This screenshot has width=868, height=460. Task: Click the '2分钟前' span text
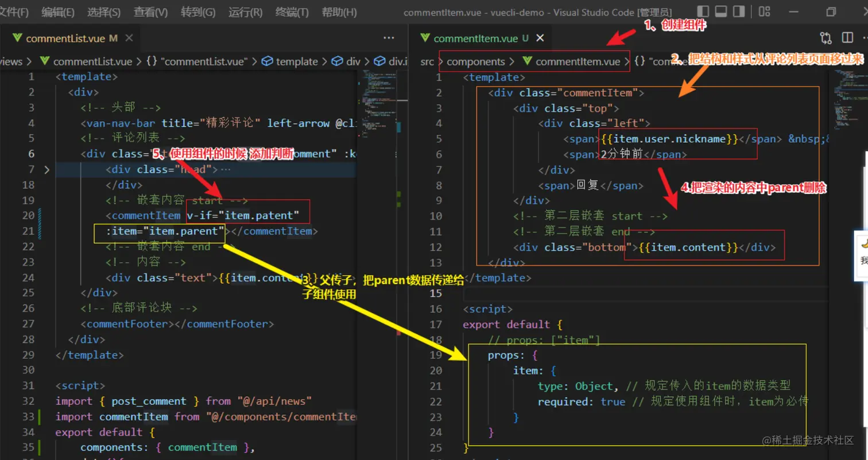coord(621,154)
